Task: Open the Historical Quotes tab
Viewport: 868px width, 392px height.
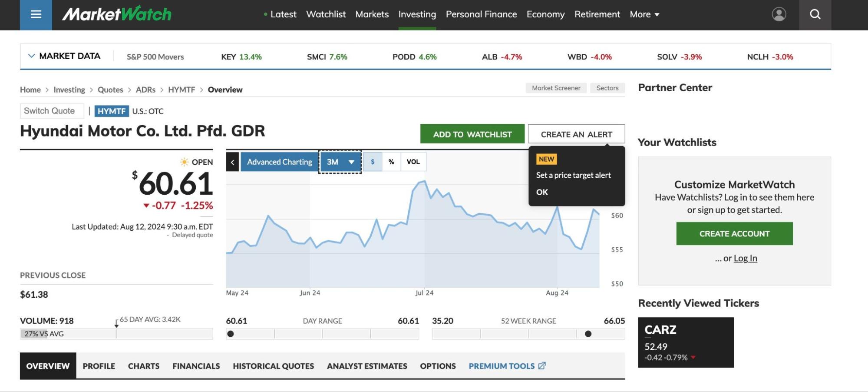Action: pyautogui.click(x=274, y=366)
